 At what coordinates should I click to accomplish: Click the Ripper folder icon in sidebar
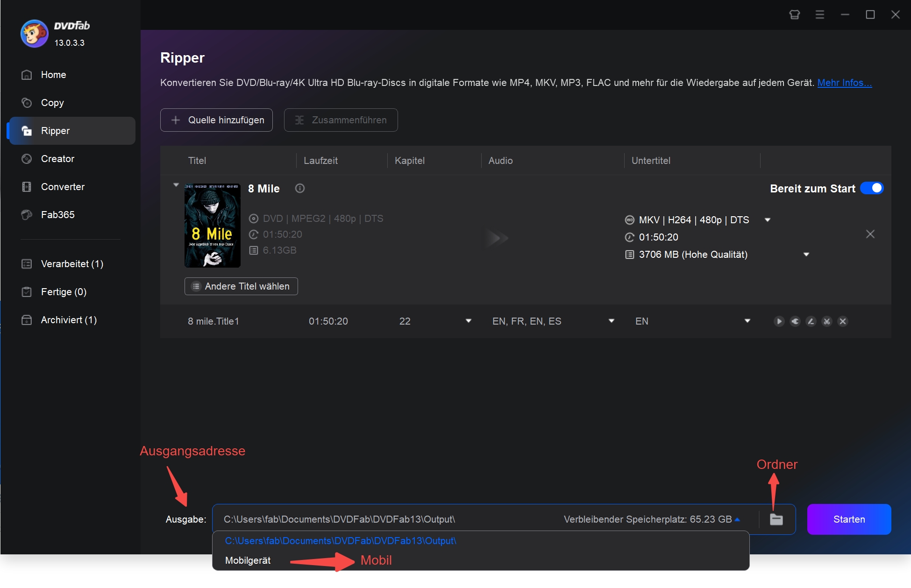click(x=27, y=131)
